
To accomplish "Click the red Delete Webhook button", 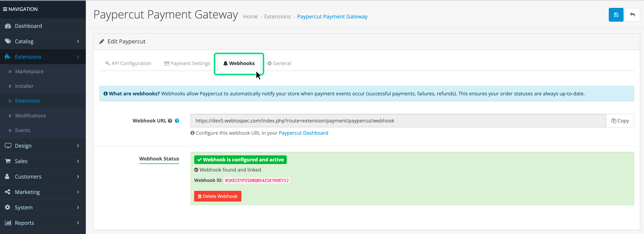I will (x=218, y=196).
